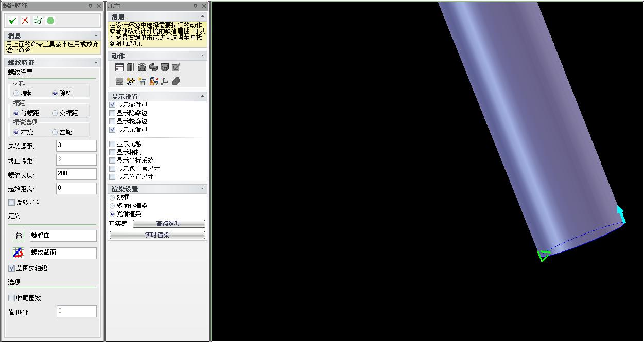Click the sweep feature icon in 动作
This screenshot has width=644, height=342.
point(153,67)
